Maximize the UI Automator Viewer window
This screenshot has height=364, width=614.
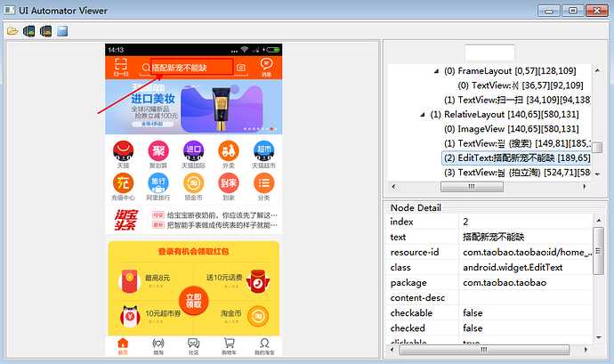click(572, 10)
